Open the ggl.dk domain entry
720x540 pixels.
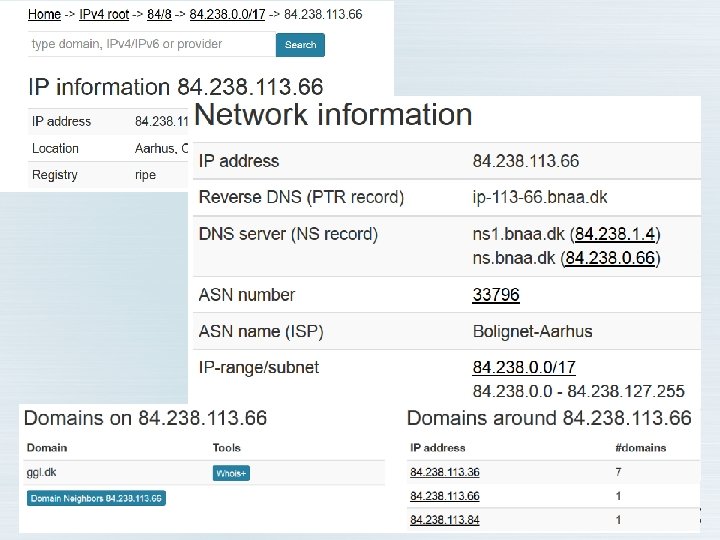point(39,473)
